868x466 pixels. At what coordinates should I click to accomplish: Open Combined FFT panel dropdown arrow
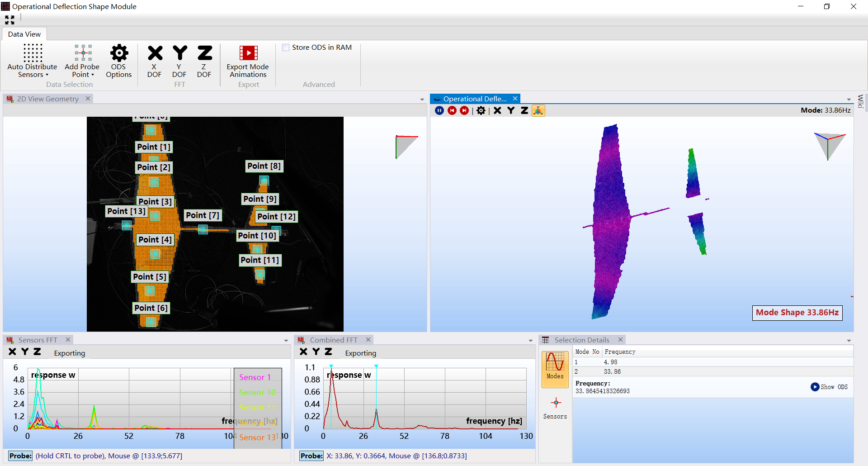530,341
